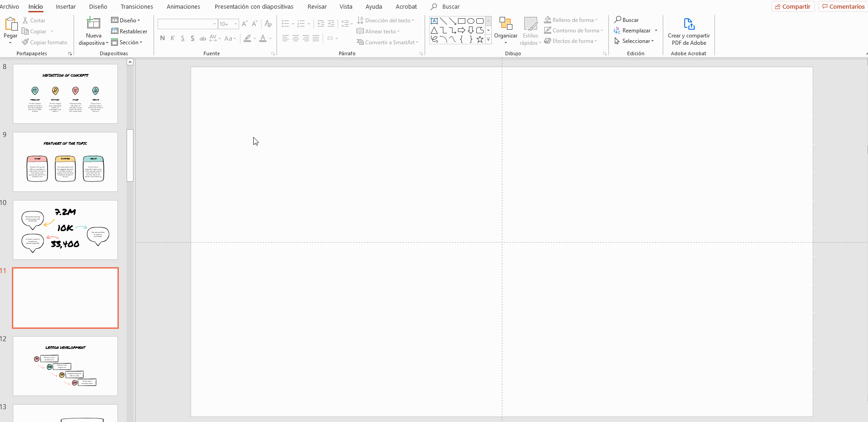Select Lesson Development slide 12 thumbnail
This screenshot has height=422, width=868.
coord(65,366)
